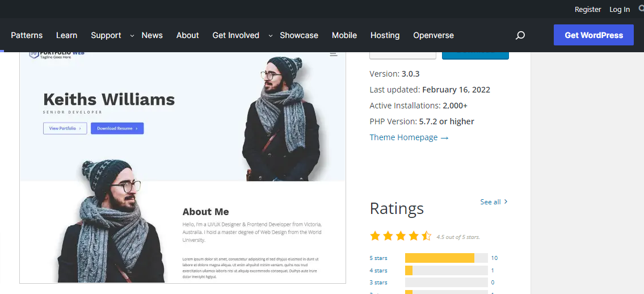644x294 pixels.
Task: Click PHP Version: 5.7.2 or higher text
Action: [422, 121]
